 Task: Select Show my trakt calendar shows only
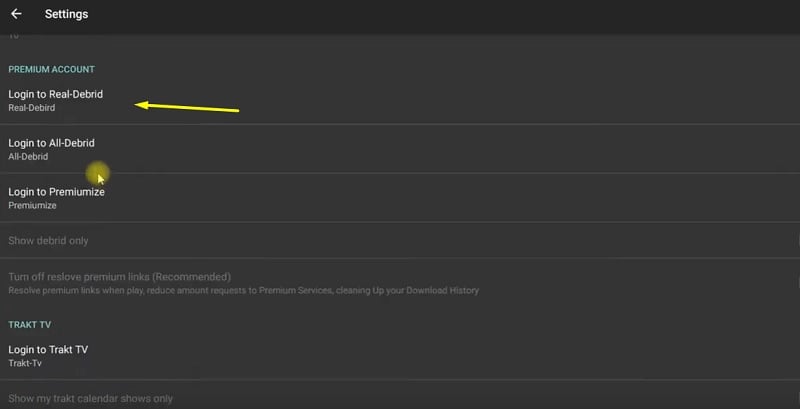(x=400, y=398)
